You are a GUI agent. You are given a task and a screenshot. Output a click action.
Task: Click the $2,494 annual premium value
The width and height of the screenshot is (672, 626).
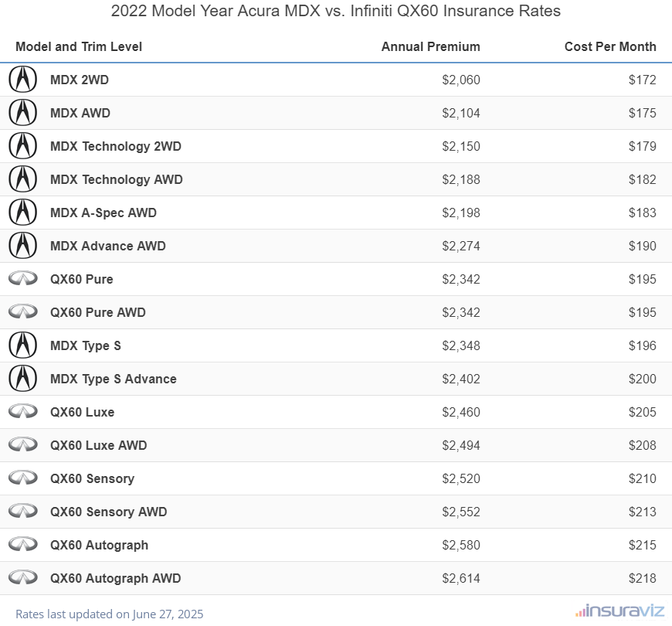click(x=461, y=445)
